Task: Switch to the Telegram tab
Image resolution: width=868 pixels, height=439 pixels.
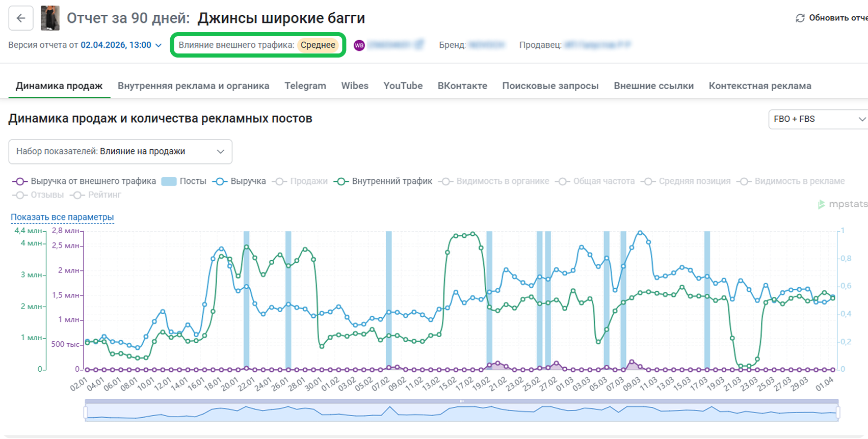Action: click(305, 86)
